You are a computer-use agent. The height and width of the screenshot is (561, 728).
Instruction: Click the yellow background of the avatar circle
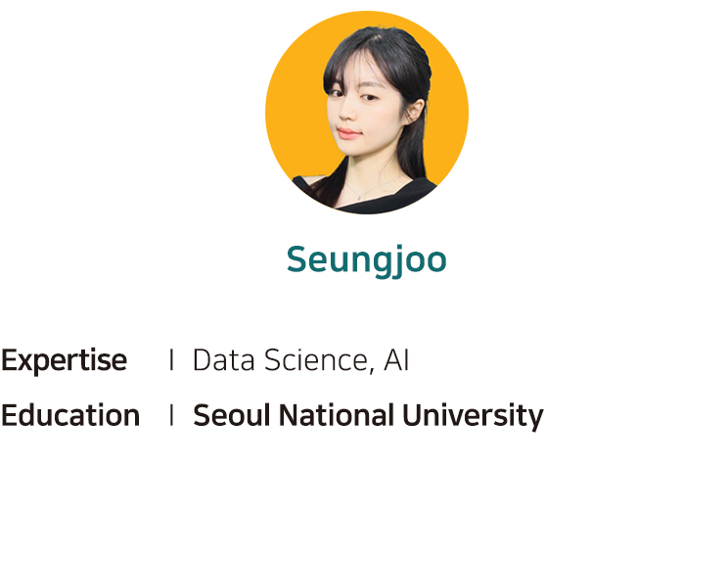pyautogui.click(x=293, y=117)
